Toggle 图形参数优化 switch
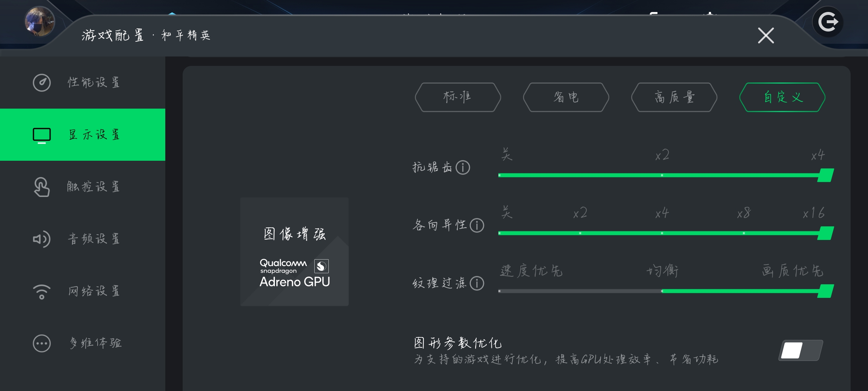The height and width of the screenshot is (391, 868). tap(801, 350)
